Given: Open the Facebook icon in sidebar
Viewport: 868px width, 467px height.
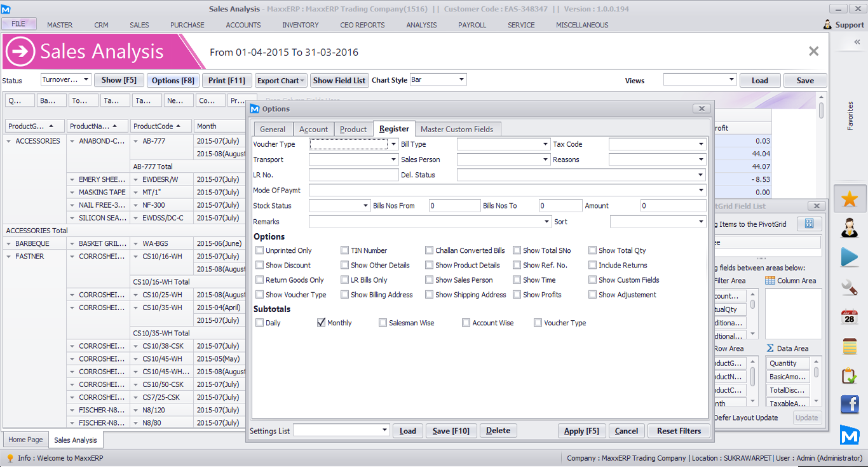Looking at the screenshot, I should 850,405.
